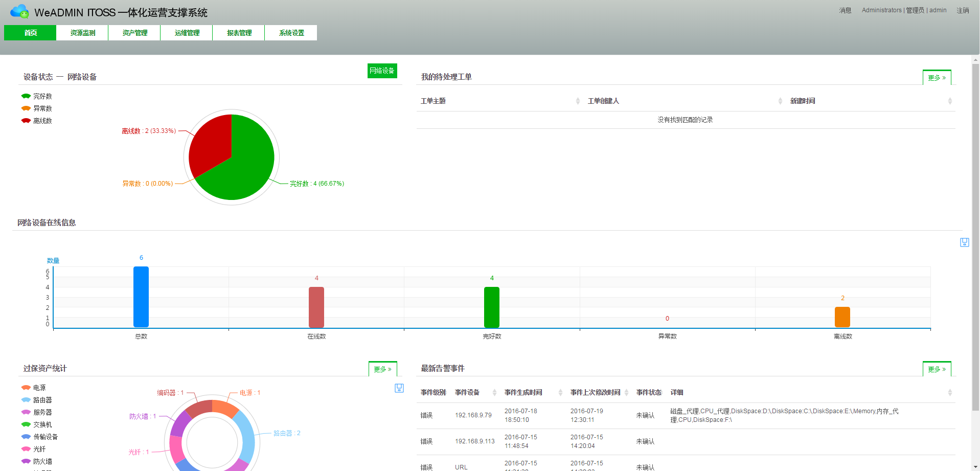Click the 事件状态 column header

649,392
